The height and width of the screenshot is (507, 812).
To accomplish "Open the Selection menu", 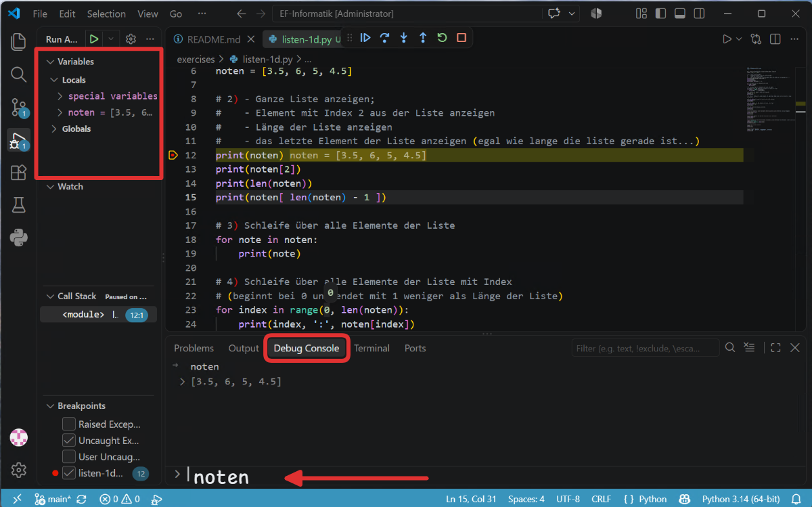I will (x=106, y=14).
